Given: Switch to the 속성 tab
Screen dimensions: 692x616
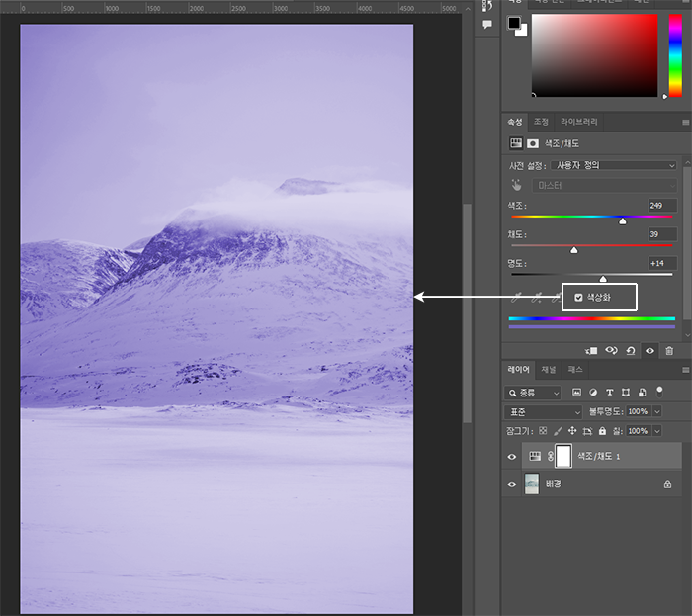Looking at the screenshot, I should tap(515, 122).
